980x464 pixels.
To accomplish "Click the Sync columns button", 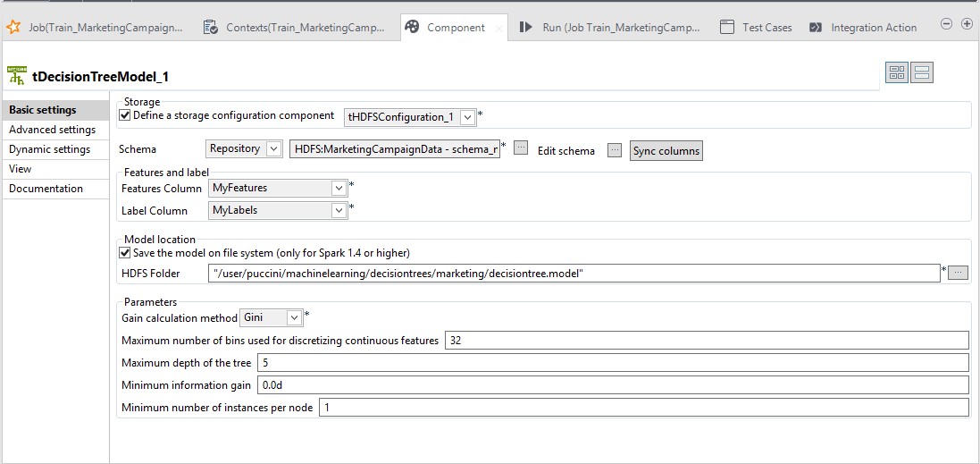I will point(666,151).
